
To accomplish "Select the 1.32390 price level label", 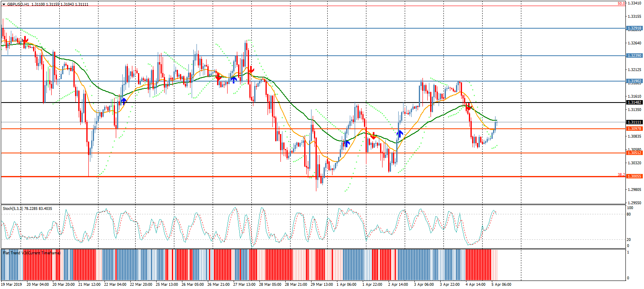I will pos(634,56).
